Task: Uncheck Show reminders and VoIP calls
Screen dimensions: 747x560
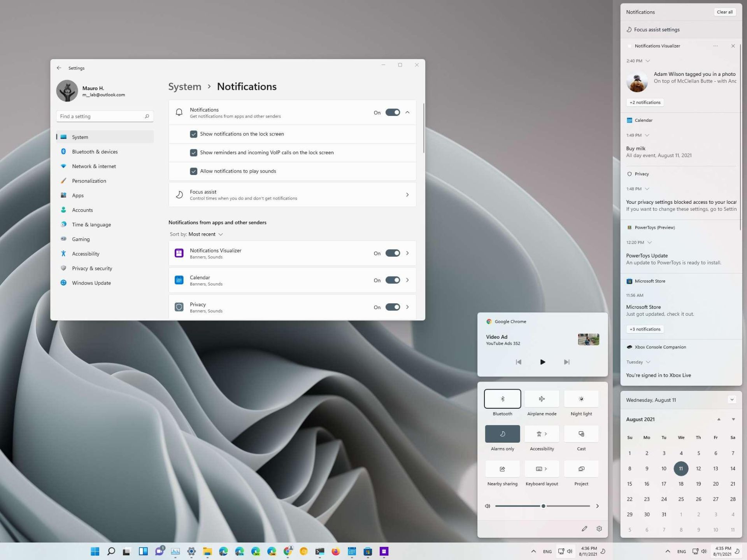Action: pyautogui.click(x=193, y=152)
